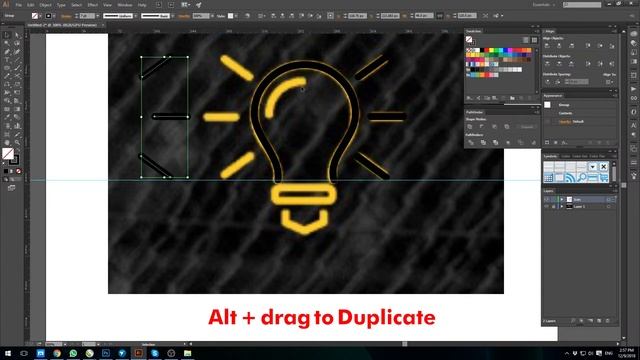Expand Layer 1 contents
The height and width of the screenshot is (360, 640).
[562, 207]
